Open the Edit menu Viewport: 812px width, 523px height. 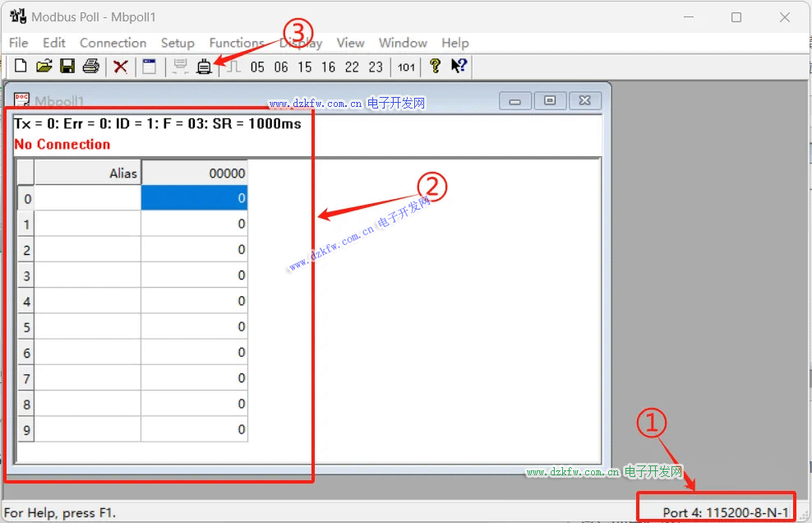point(54,43)
